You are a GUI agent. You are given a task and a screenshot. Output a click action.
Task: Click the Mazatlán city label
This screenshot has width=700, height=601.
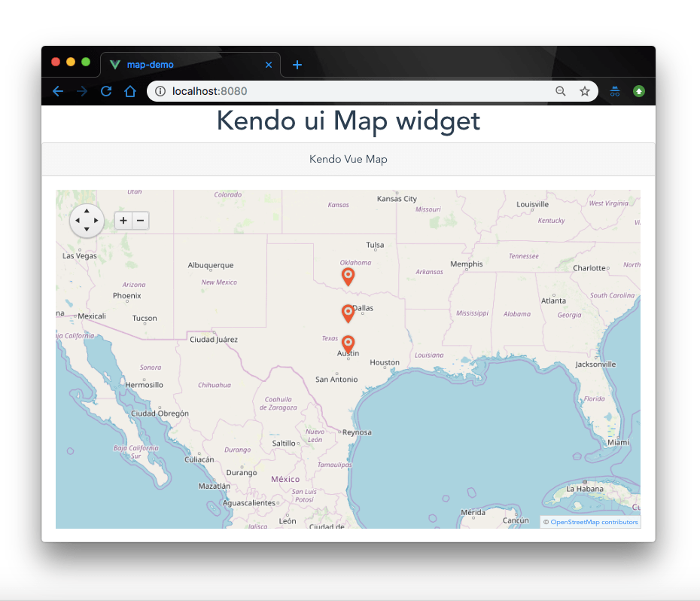coord(215,487)
